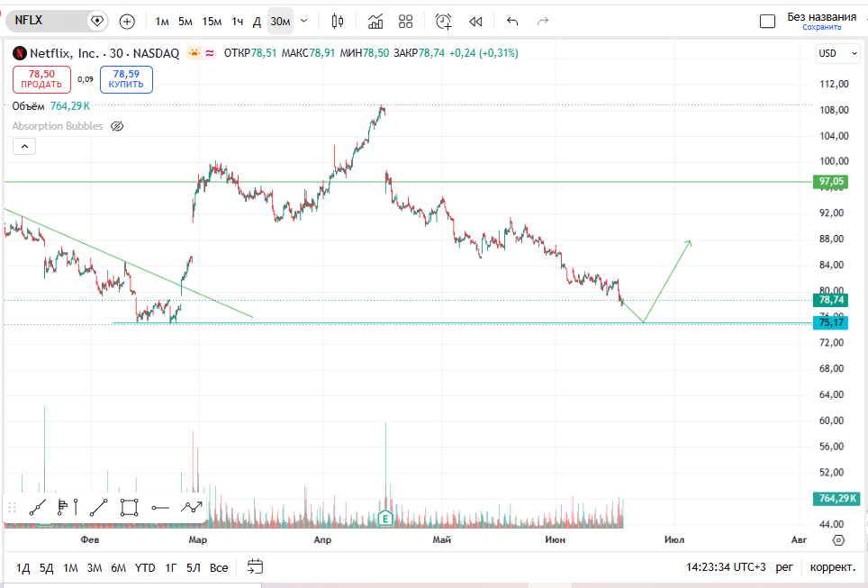Open the USD currency dropdown

click(837, 53)
